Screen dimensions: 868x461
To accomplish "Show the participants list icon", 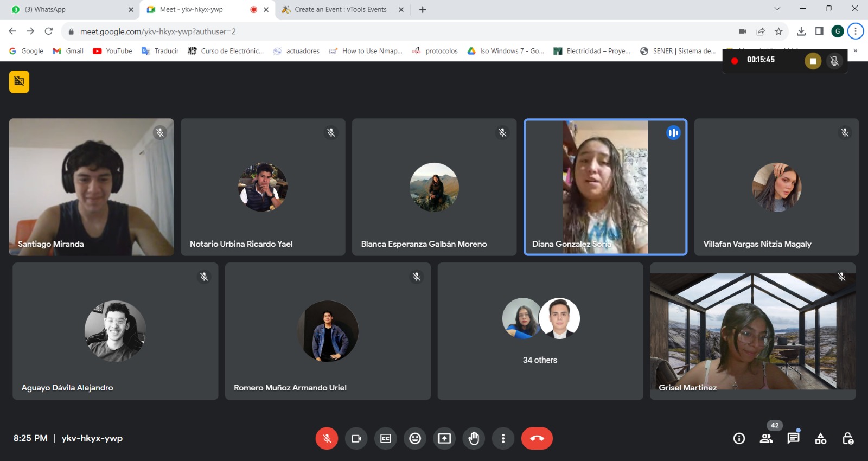I will (766, 438).
